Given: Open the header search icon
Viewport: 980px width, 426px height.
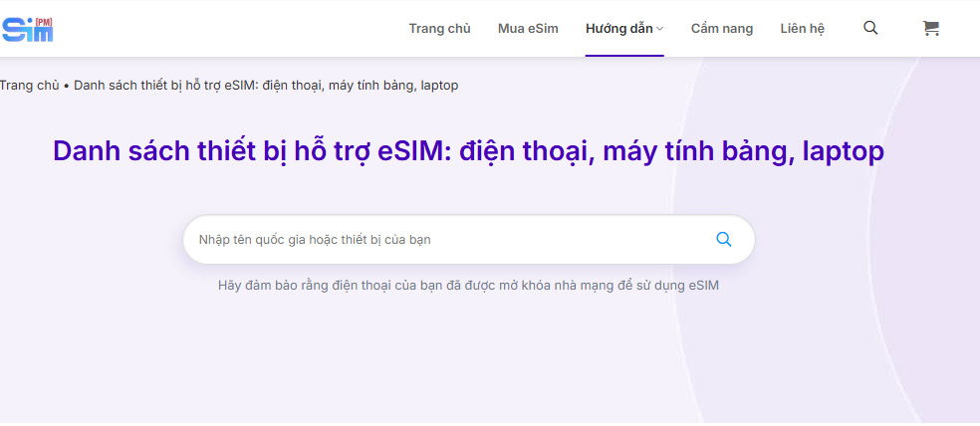Looking at the screenshot, I should pos(870,28).
